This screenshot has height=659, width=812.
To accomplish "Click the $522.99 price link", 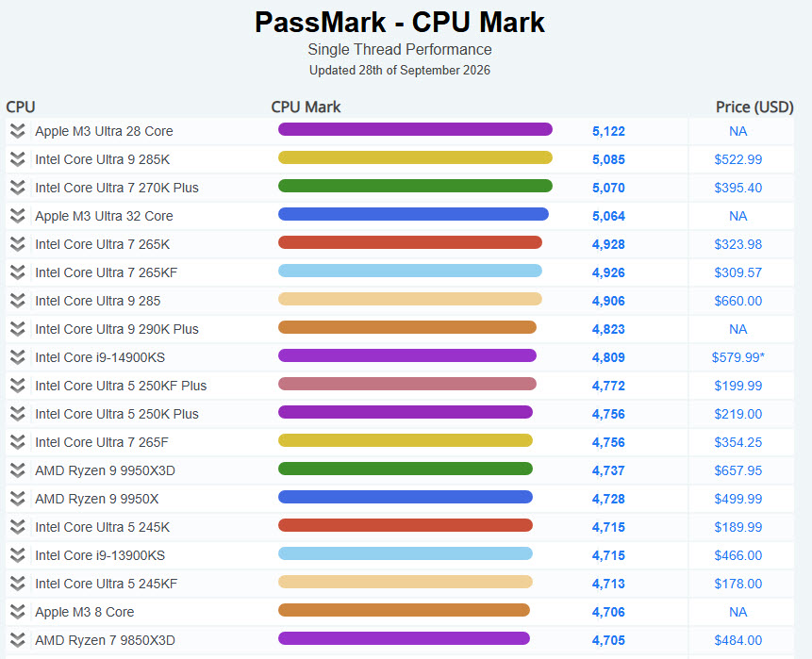I will click(x=737, y=159).
